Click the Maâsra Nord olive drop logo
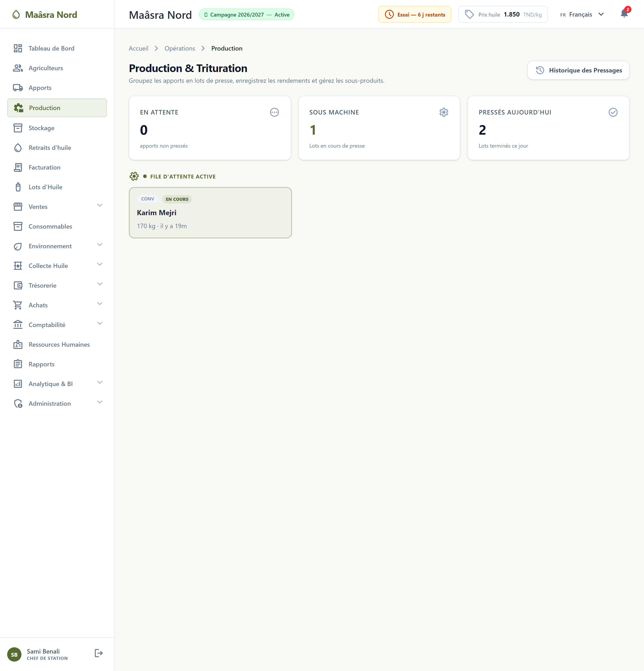This screenshot has width=644, height=671. pos(16,15)
